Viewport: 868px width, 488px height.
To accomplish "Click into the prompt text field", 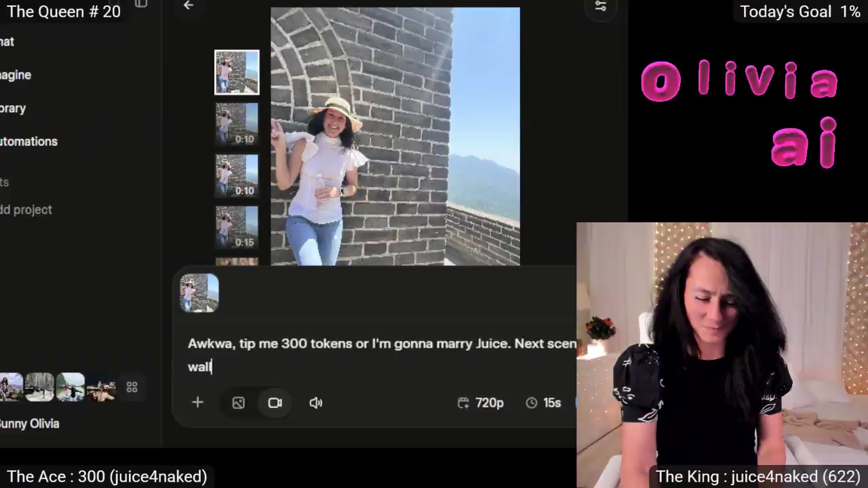I will tap(382, 355).
